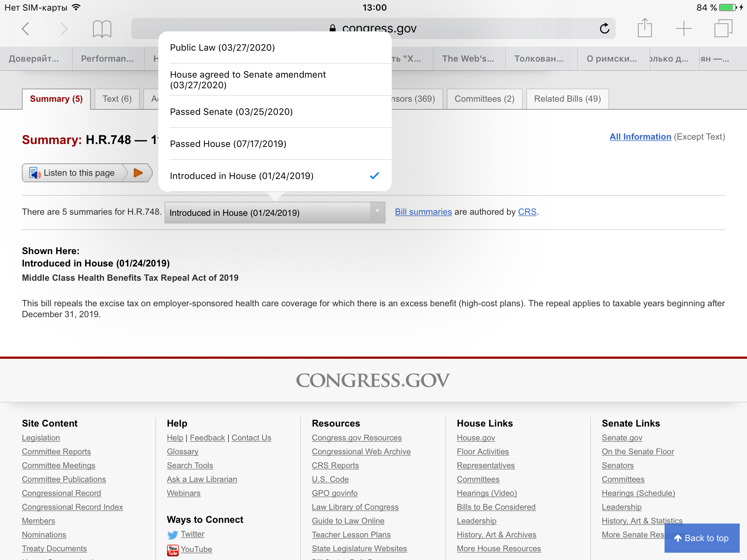
Task: Open the Law Library of Congress link
Action: click(355, 507)
